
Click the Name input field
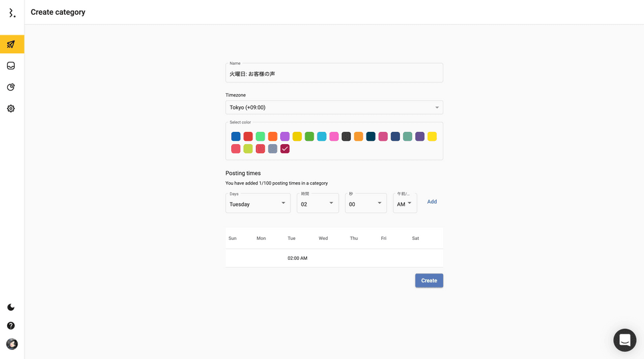[x=334, y=74]
